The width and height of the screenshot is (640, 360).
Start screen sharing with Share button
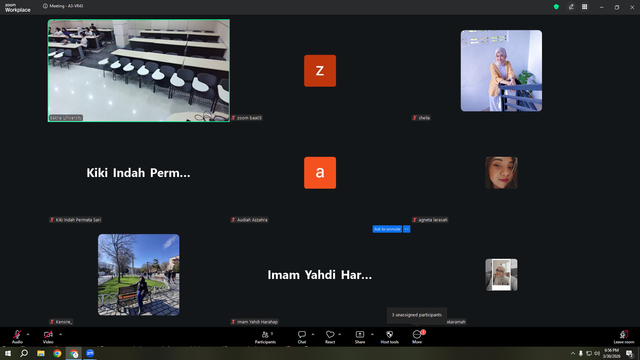coord(360,337)
